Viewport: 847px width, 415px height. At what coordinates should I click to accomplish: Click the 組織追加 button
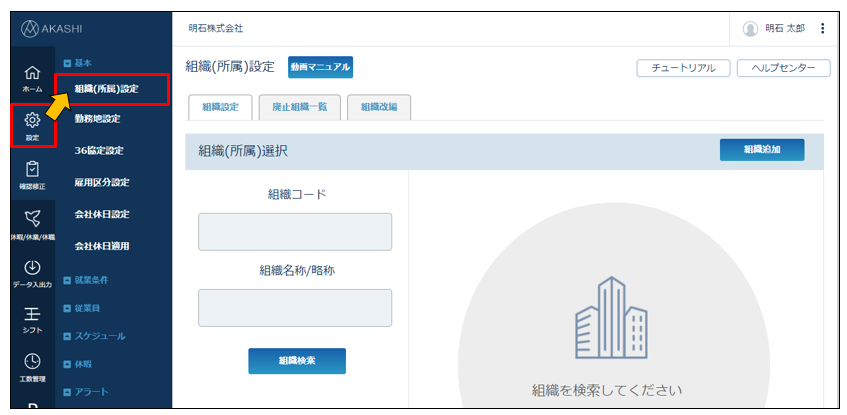762,150
